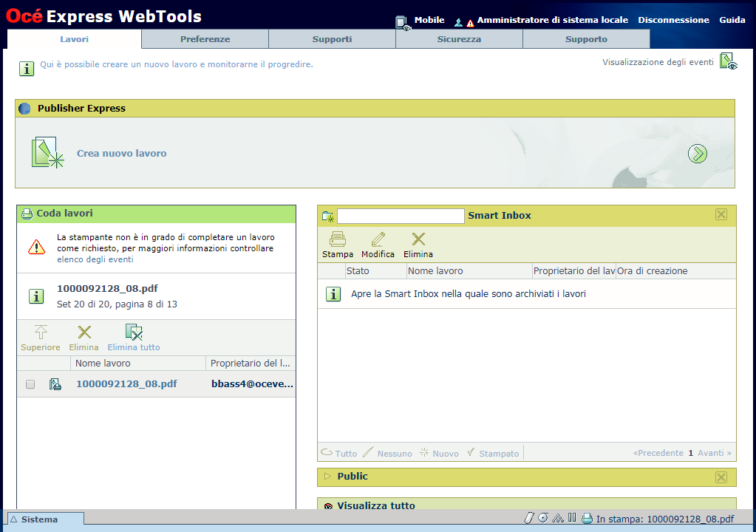The width and height of the screenshot is (756, 532).
Task: Sort by Ora di creazione column
Action: click(x=675, y=271)
